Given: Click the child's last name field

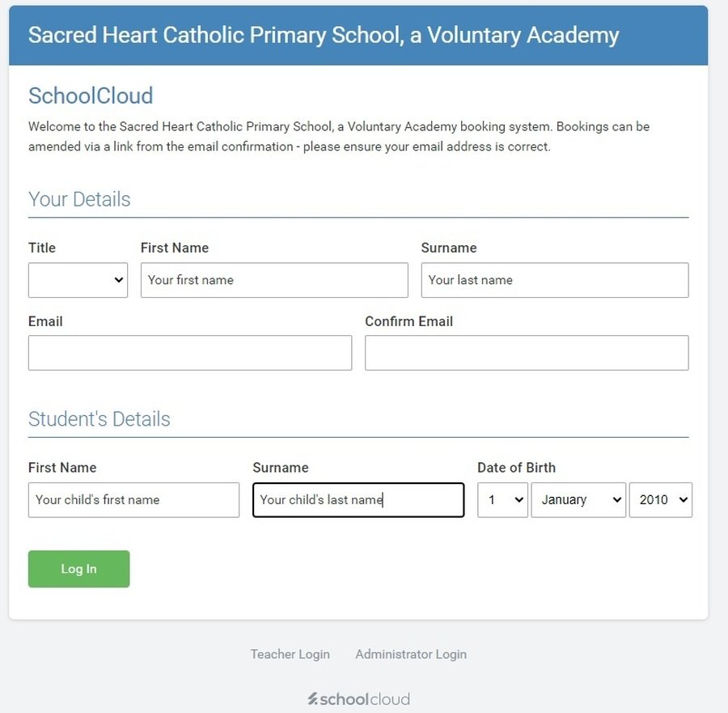Looking at the screenshot, I should 358,500.
